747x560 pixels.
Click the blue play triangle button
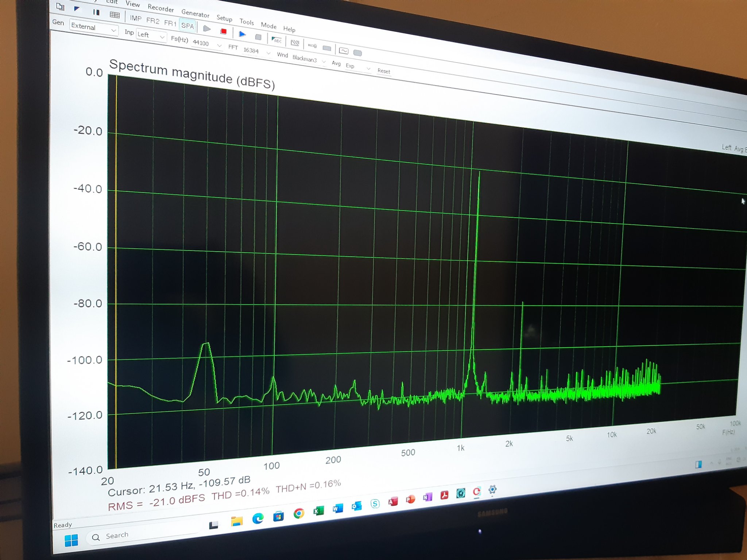242,34
